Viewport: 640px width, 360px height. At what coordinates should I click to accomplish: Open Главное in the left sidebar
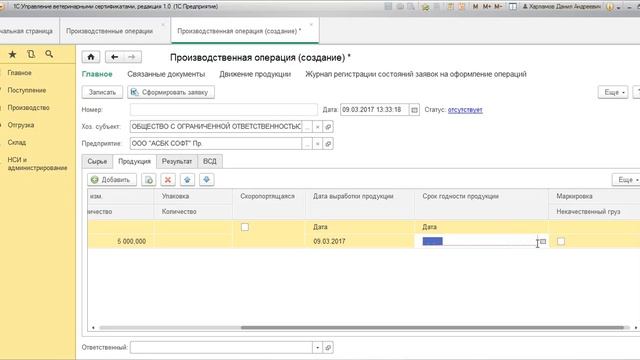(19, 73)
